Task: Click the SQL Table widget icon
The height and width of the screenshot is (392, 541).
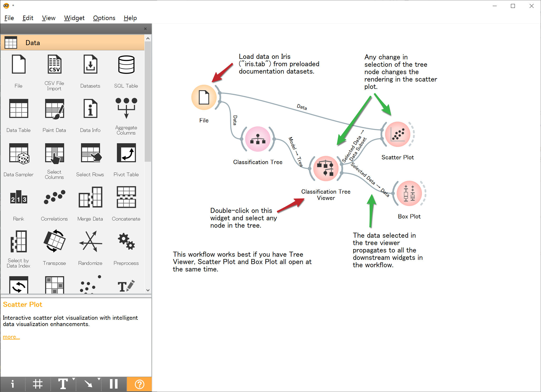Action: click(126, 64)
